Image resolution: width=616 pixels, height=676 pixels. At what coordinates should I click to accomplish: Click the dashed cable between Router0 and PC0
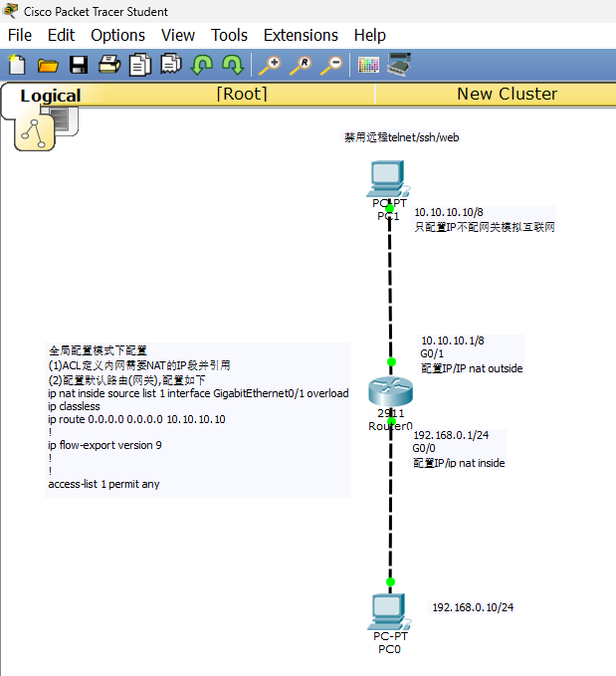390,502
